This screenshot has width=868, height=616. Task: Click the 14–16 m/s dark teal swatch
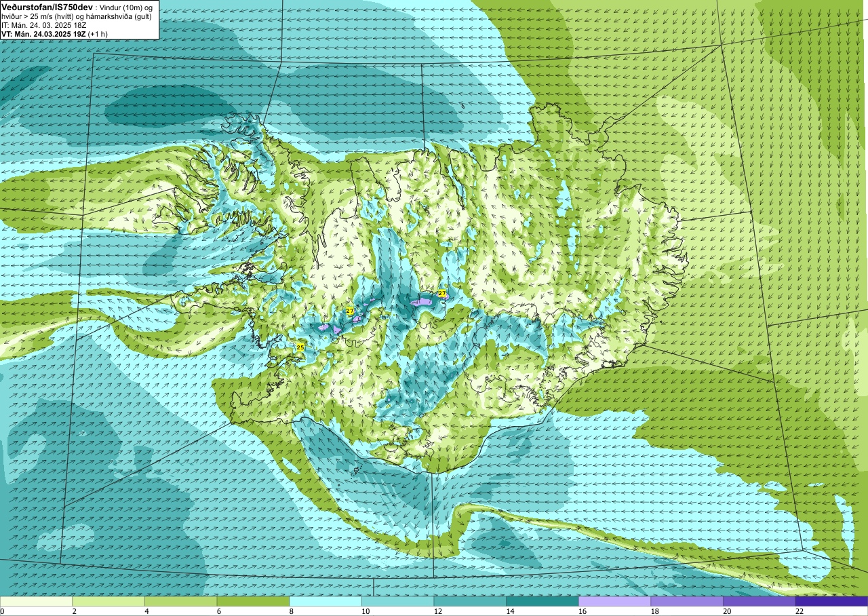click(x=542, y=601)
